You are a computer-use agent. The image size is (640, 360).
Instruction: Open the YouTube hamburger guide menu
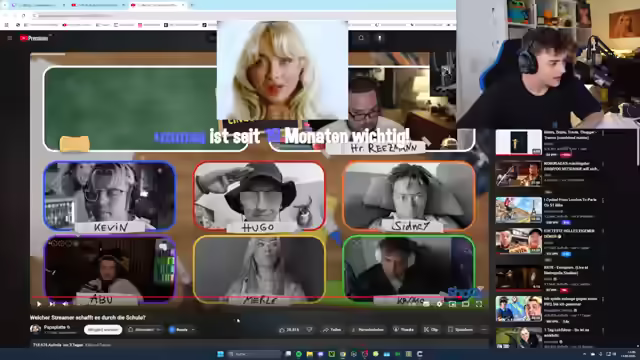[10, 38]
